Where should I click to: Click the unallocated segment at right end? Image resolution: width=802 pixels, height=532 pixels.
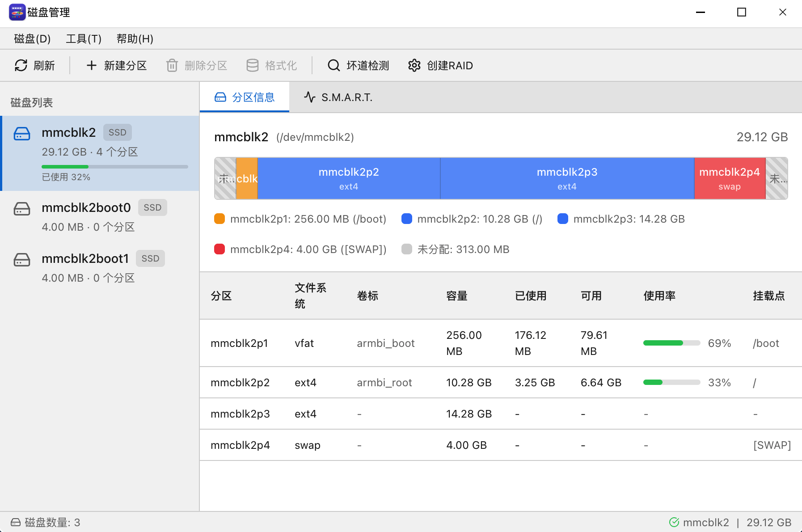(777, 178)
